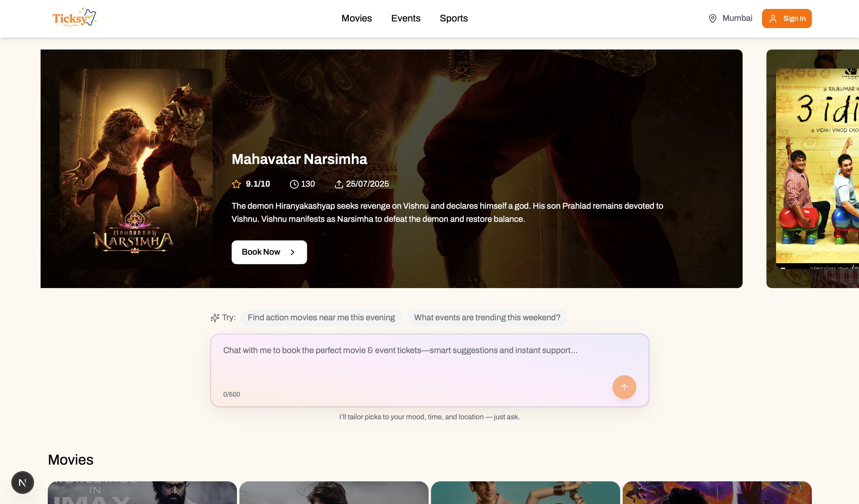Open the Sports nav item
This screenshot has width=859, height=504.
(x=453, y=18)
